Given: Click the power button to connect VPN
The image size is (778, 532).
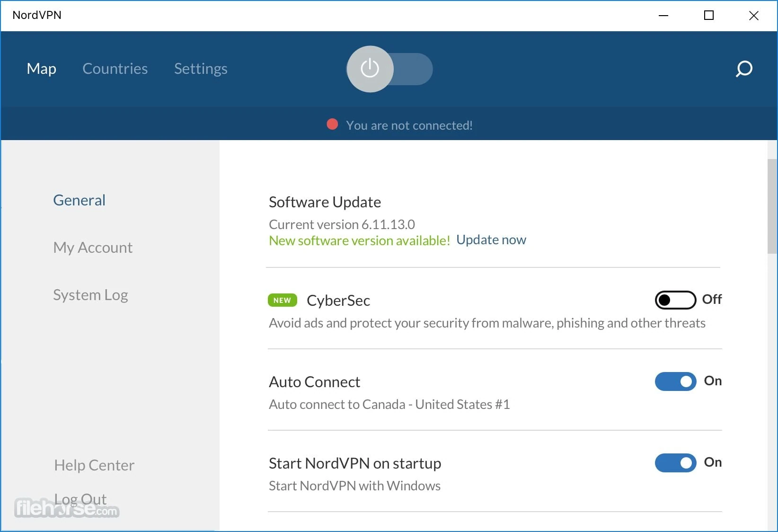Looking at the screenshot, I should [370, 69].
